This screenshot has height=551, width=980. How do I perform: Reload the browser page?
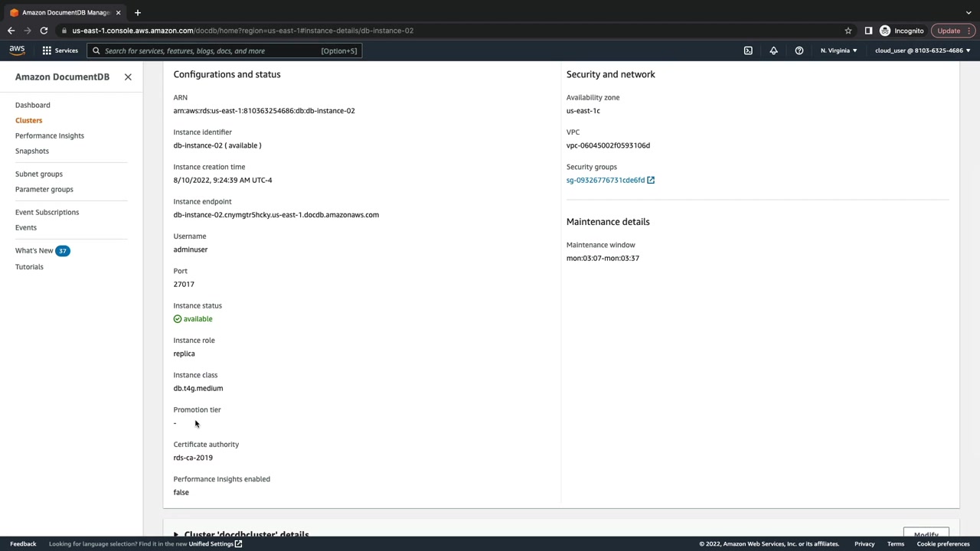44,31
